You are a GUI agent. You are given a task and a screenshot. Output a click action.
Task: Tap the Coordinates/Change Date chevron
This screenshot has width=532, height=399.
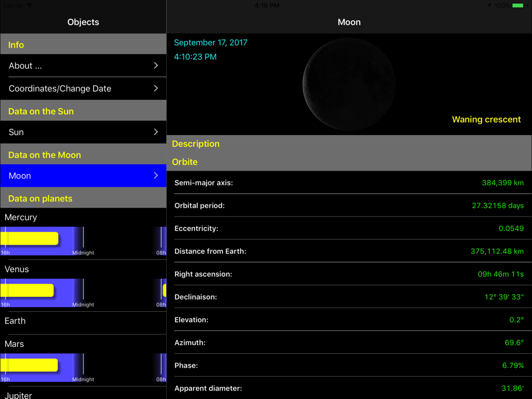click(x=156, y=88)
